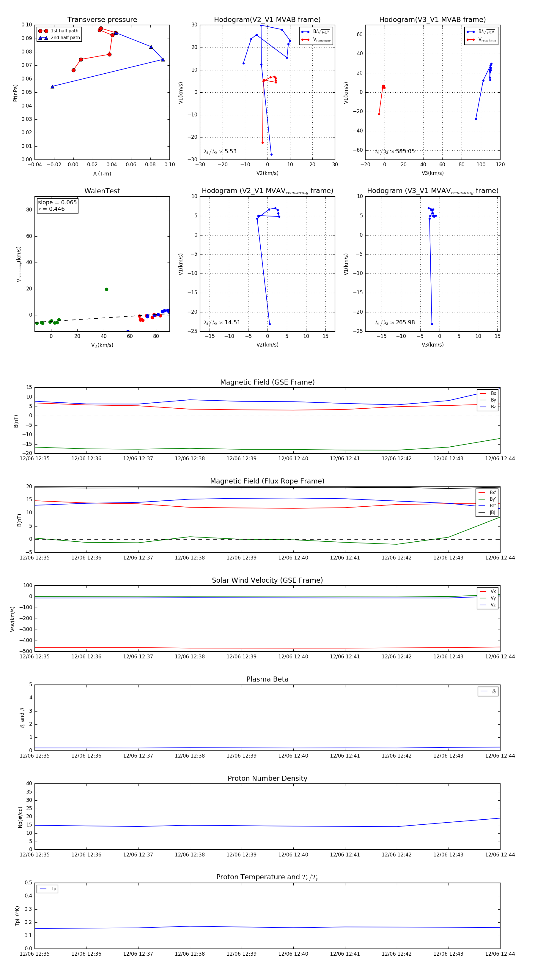This screenshot has height=980, width=535.
Task: Select the Tp legend entry in temperature panel
Action: tap(48, 889)
